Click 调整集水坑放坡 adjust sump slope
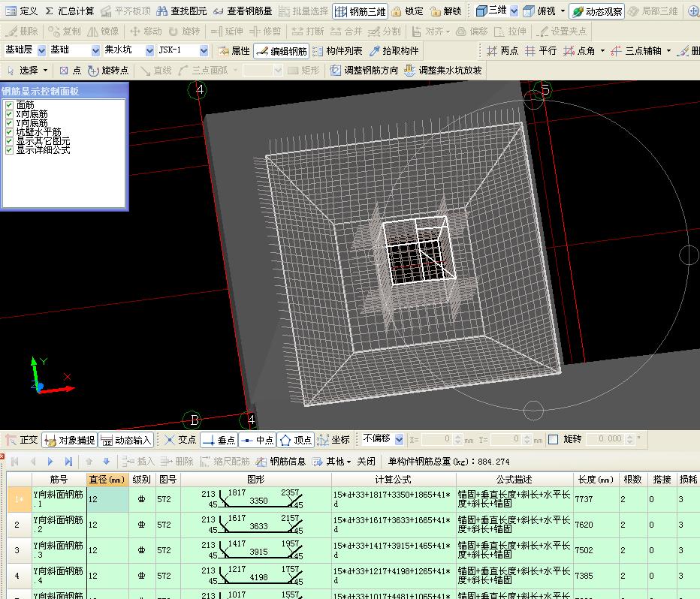The height and width of the screenshot is (599, 700). tap(443, 71)
